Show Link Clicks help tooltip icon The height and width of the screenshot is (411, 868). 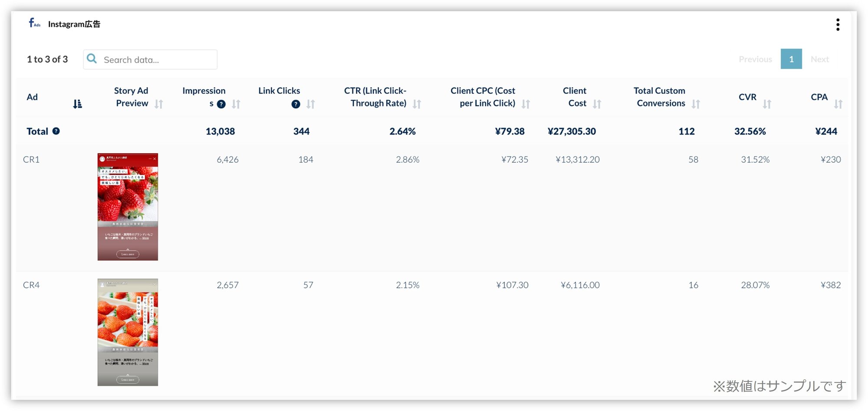pyautogui.click(x=296, y=104)
